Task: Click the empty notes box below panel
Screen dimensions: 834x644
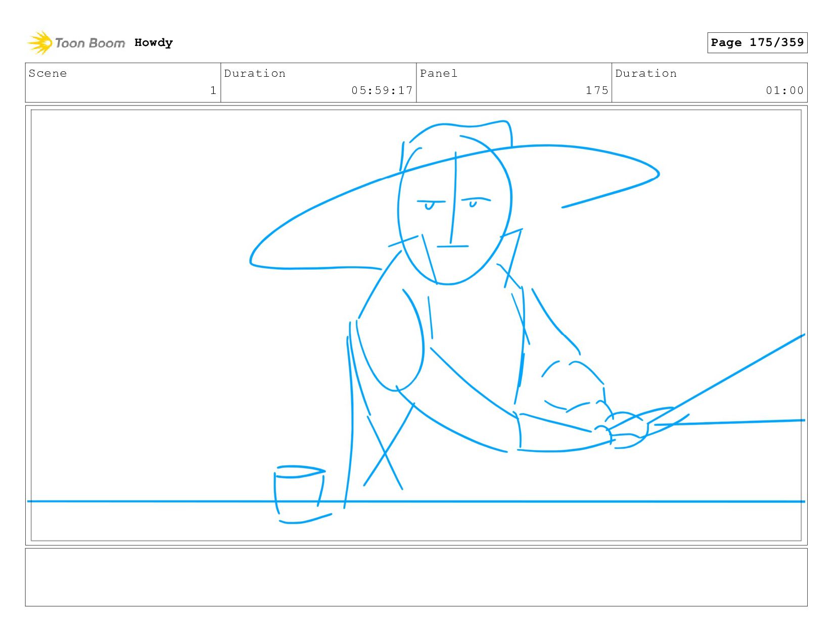Action: coord(416,577)
